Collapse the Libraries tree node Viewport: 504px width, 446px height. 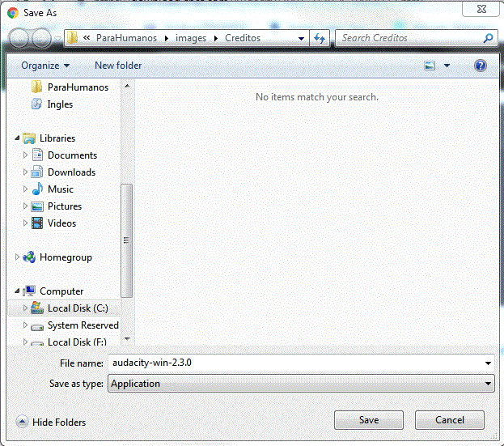point(17,138)
